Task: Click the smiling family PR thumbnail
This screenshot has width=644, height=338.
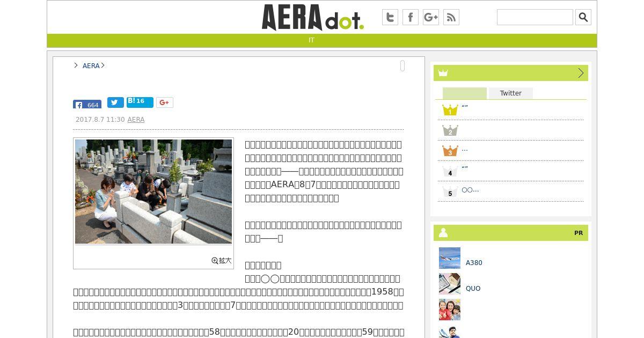Action: coord(450,310)
